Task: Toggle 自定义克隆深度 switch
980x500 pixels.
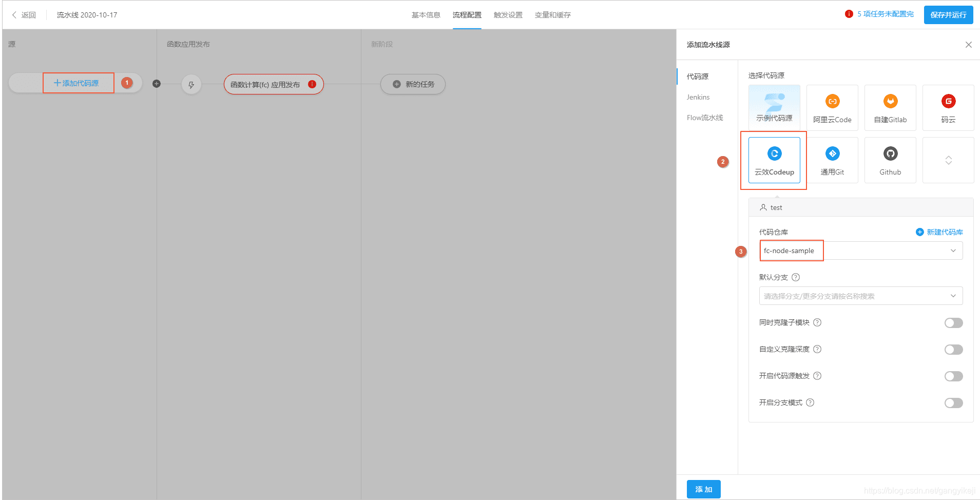Action: 953,350
